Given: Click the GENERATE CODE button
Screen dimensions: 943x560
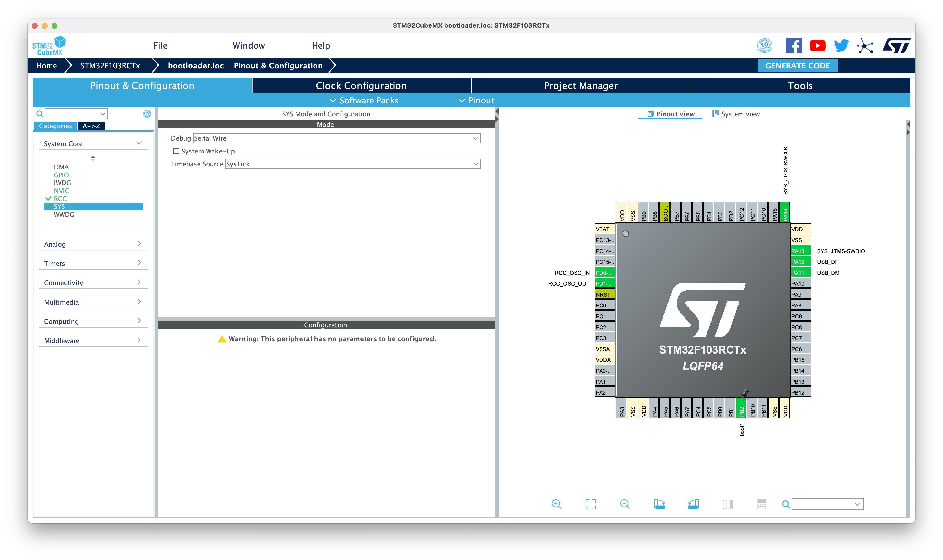Looking at the screenshot, I should point(797,66).
